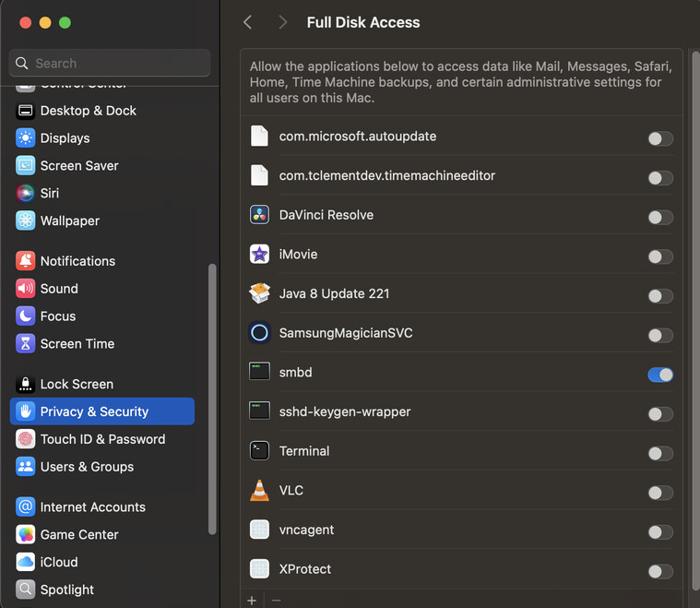Viewport: 700px width, 608px height.
Task: Enable the iMovie Full Disk Access switch
Action: (660, 256)
